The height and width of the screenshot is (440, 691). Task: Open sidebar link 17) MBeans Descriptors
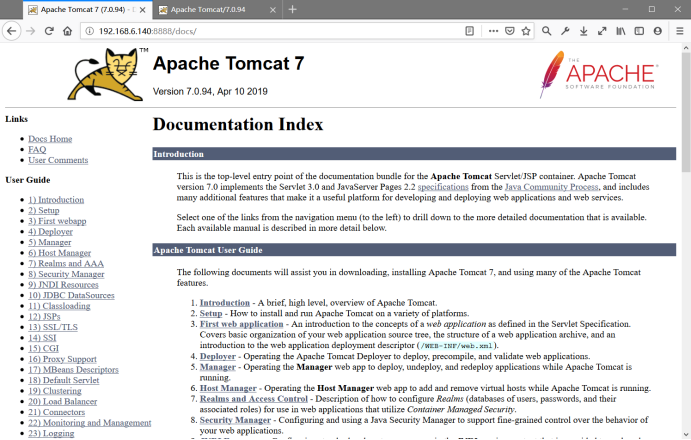(74, 369)
